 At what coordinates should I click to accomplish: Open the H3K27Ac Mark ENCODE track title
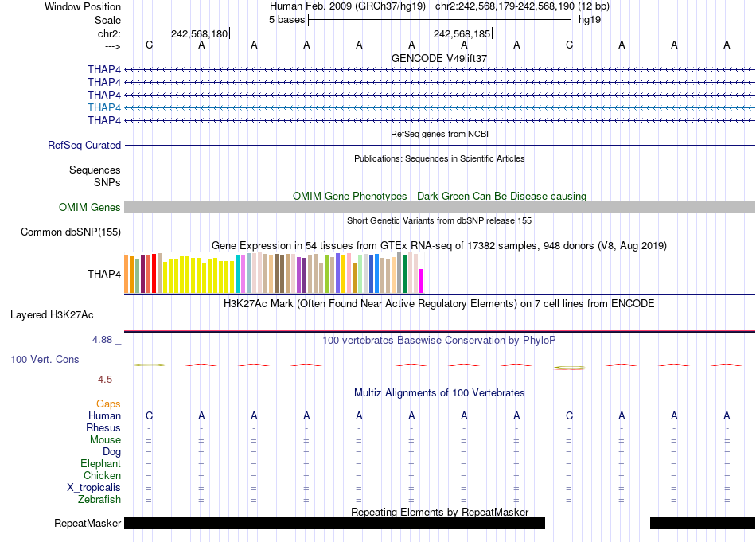pyautogui.click(x=439, y=304)
